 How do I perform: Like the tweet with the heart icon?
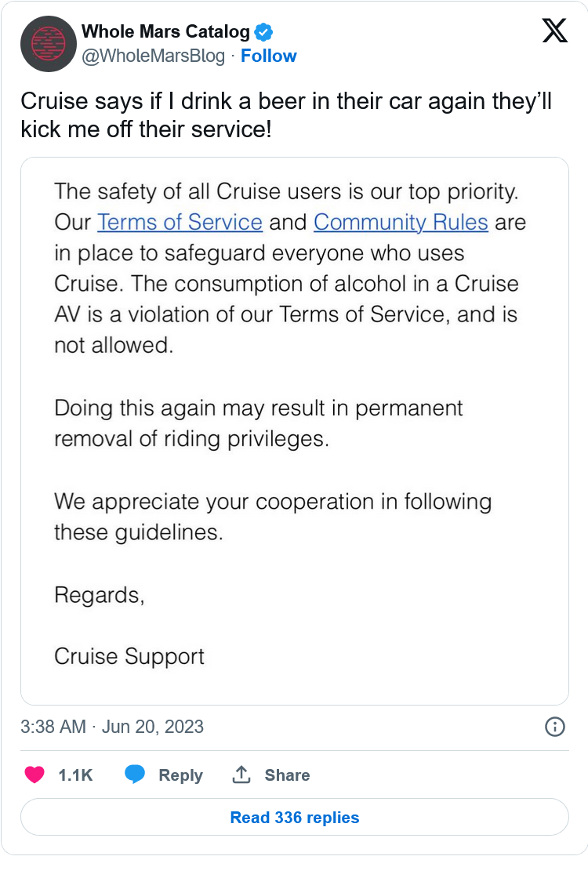34,775
